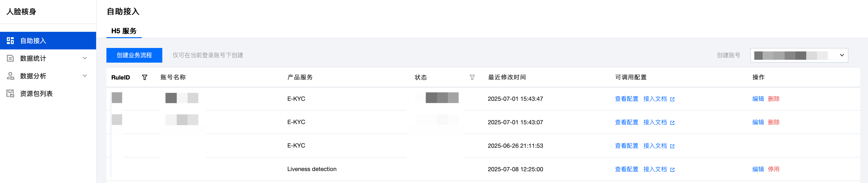Open 接入文档 for the 2025-06-26 row
This screenshot has width=868, height=183.
655,146
